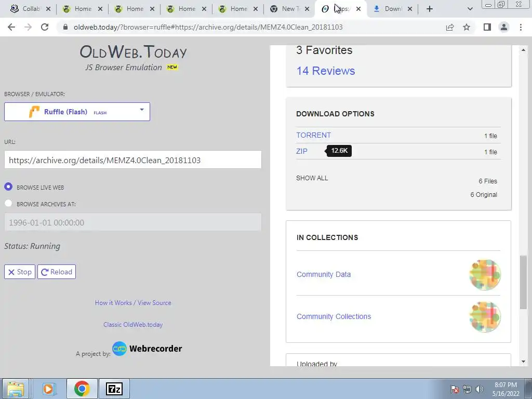Viewport: 532px width, 399px height.
Task: Open 7-Zip from the taskbar
Action: coord(114,389)
